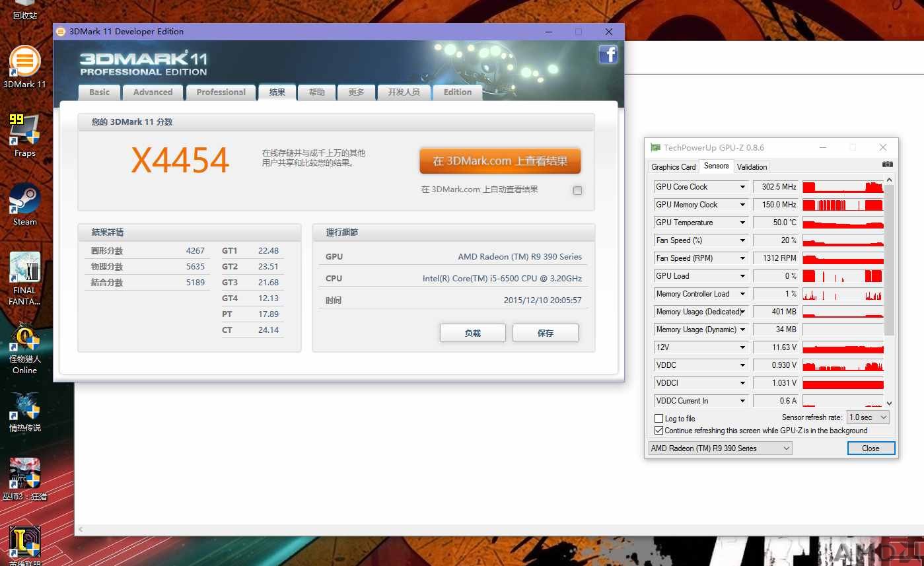Click the GPU Temperature history graph
This screenshot has height=566, width=924.
(843, 223)
